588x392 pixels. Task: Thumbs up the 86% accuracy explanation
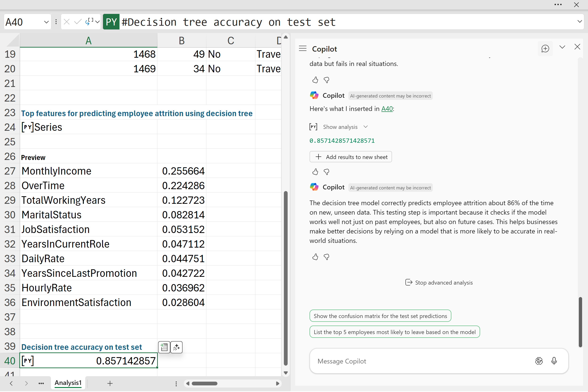tap(315, 257)
